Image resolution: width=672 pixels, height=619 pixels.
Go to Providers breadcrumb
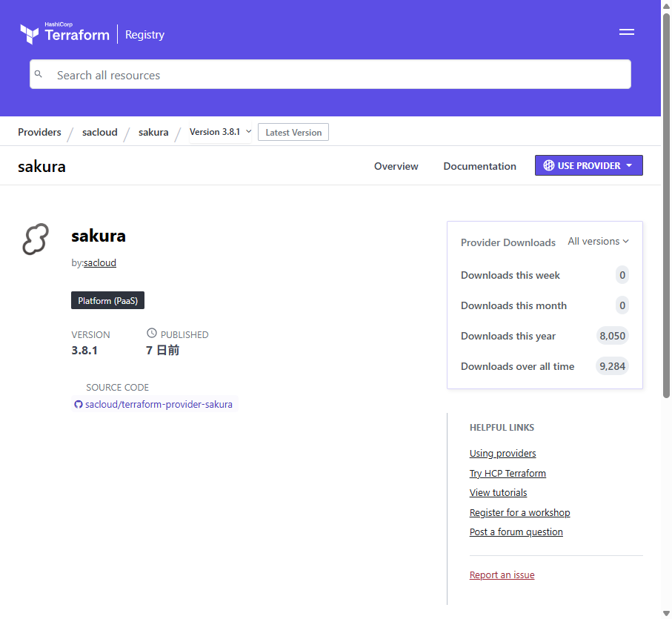click(x=39, y=132)
